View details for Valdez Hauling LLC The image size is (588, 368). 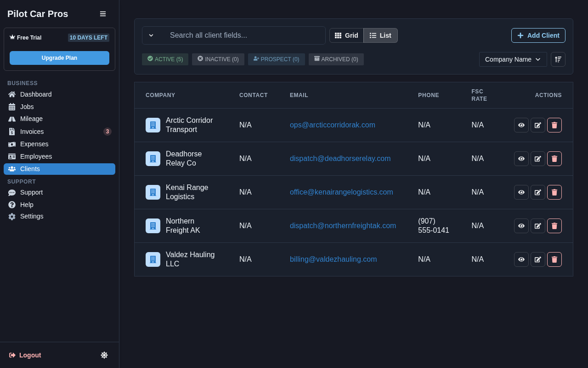[521, 259]
